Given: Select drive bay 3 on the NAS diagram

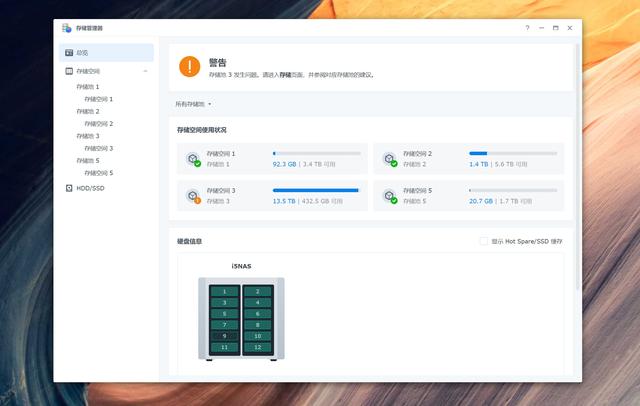Looking at the screenshot, I should tap(224, 302).
